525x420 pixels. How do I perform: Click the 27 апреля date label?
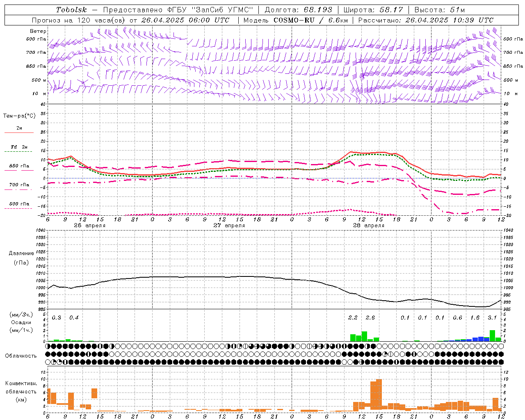coord(229,226)
